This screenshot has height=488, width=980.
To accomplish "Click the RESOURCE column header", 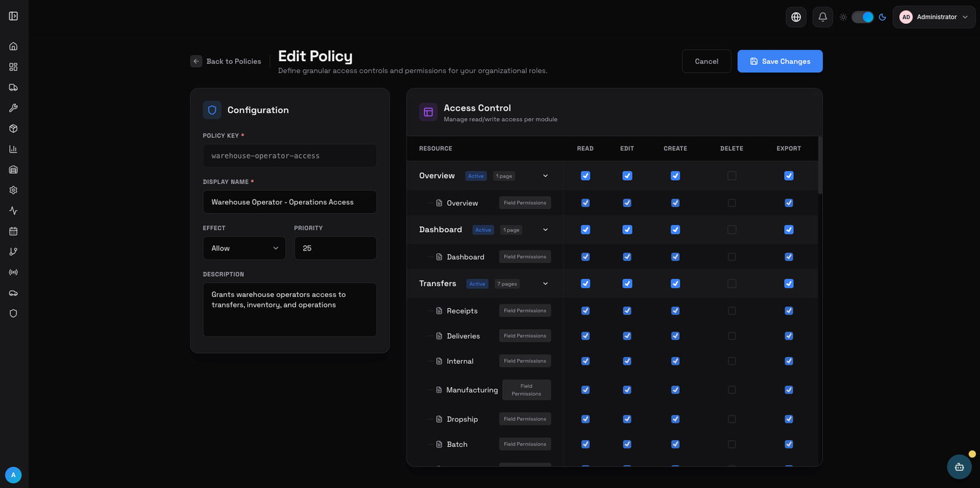I will 435,149.
